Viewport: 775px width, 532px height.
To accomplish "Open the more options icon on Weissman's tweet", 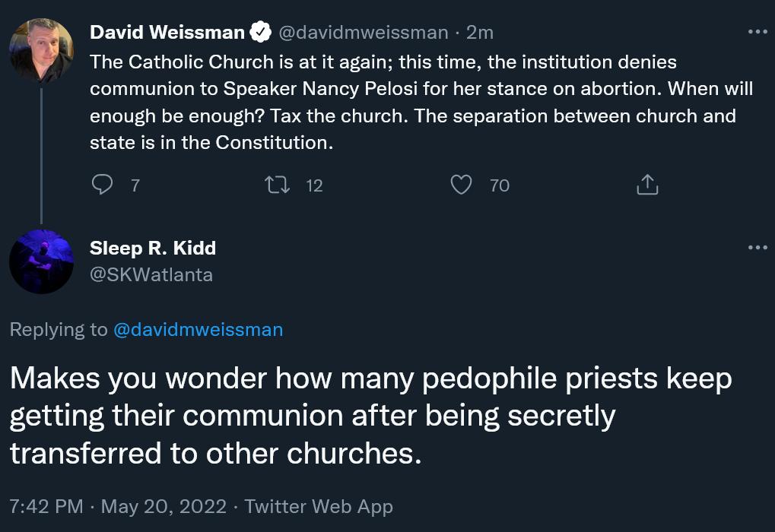I will pos(757,30).
